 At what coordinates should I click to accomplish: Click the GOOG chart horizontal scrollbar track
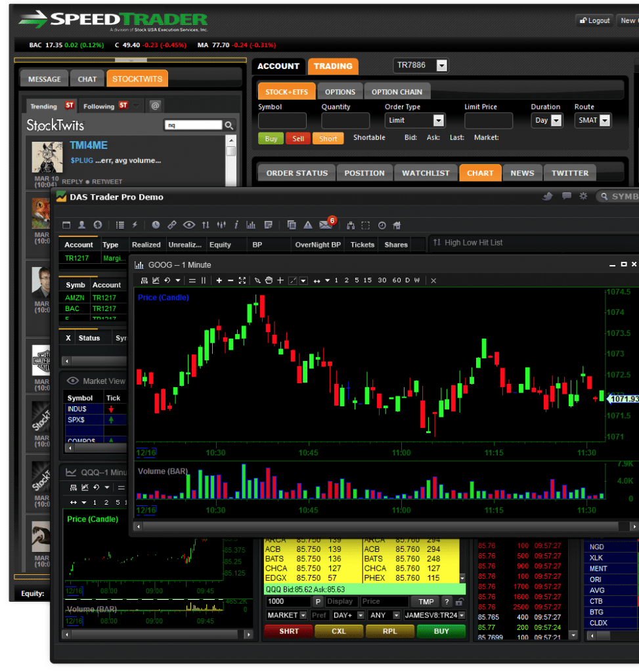click(380, 526)
